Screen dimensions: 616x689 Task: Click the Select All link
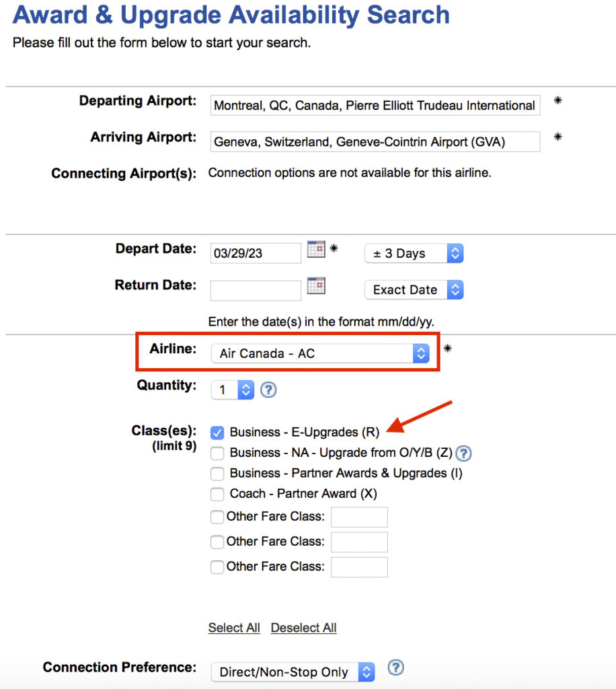pyautogui.click(x=234, y=628)
